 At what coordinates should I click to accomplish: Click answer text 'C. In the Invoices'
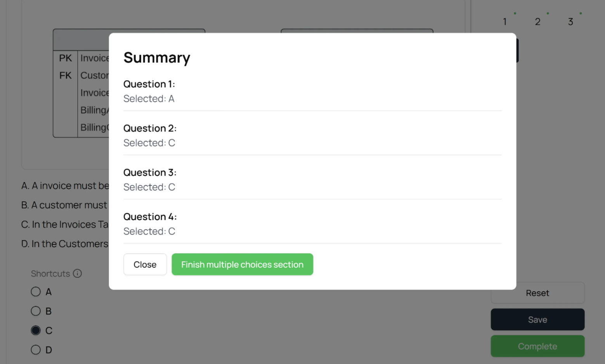click(65, 224)
